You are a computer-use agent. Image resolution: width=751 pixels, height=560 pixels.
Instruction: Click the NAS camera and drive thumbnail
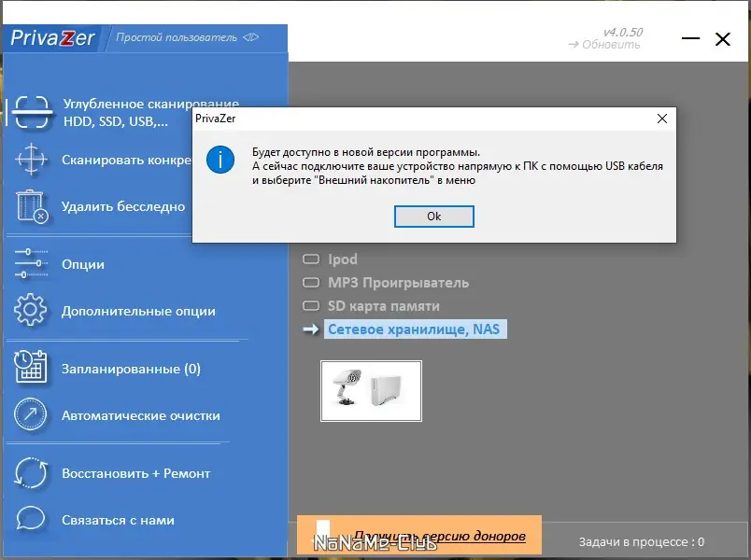tap(371, 391)
